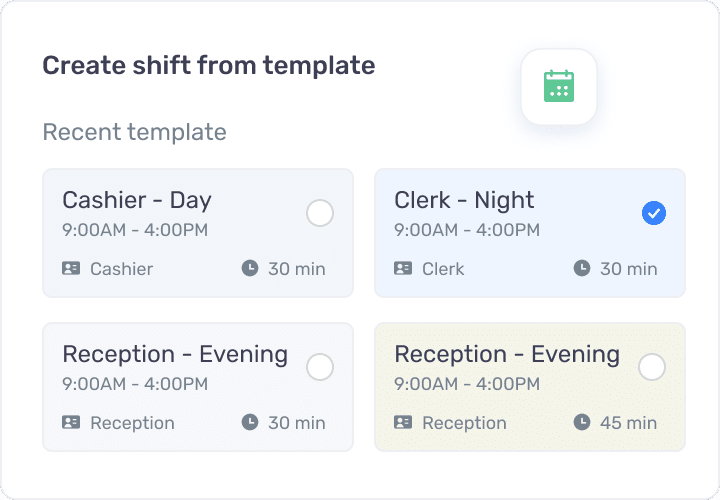720x500 pixels.
Task: Click the green calendar icon button
Action: (x=558, y=87)
